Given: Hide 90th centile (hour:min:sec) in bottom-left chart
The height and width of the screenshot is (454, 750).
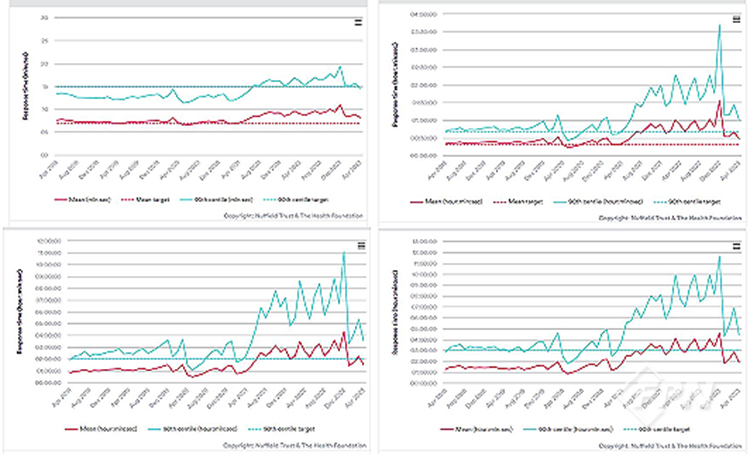Looking at the screenshot, I should coord(194,429).
